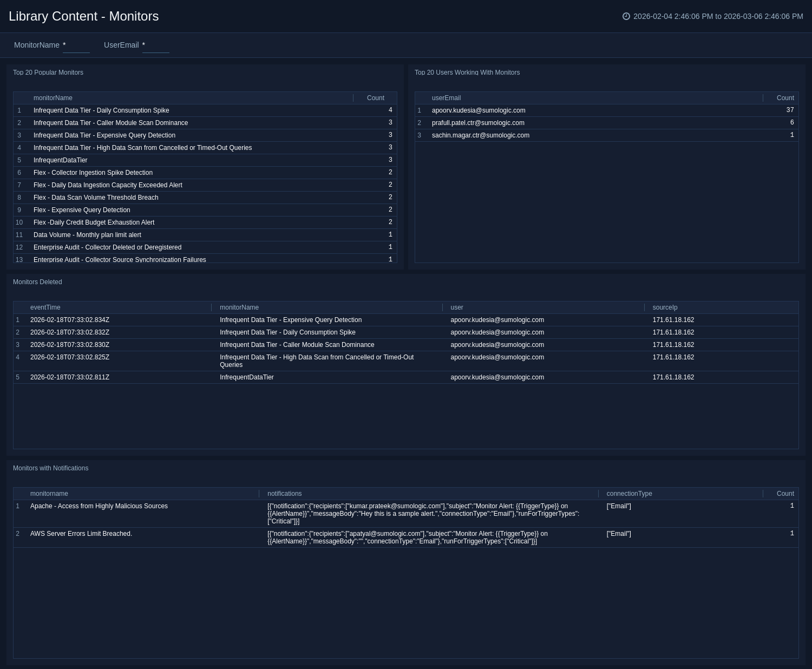
Task: Select Flex - Expensive Query Detection row
Action: click(82, 210)
